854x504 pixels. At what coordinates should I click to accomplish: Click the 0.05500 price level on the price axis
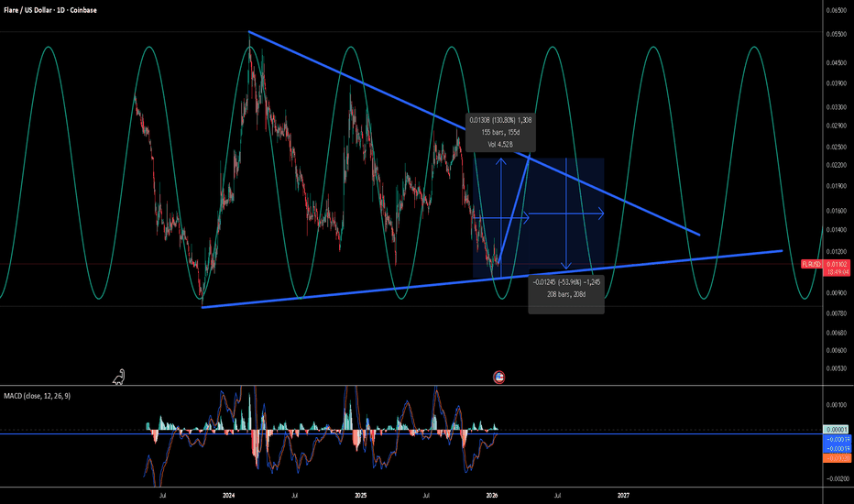tap(836, 33)
